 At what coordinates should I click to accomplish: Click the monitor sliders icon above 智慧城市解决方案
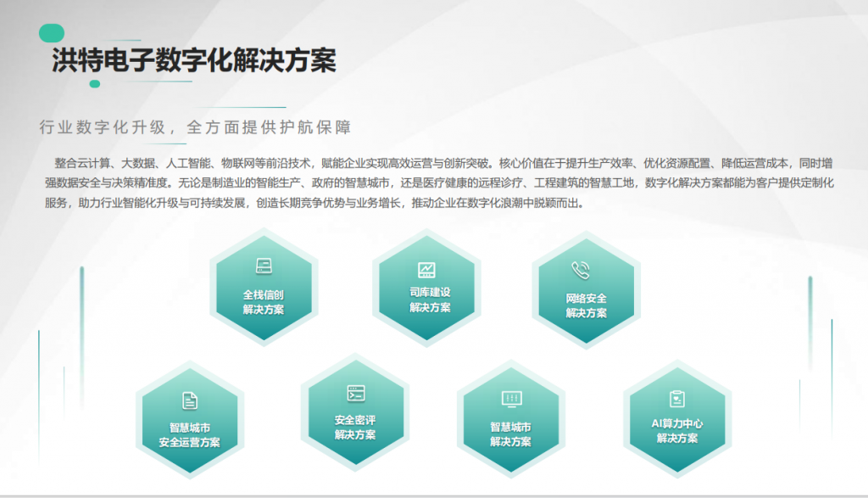click(x=511, y=398)
